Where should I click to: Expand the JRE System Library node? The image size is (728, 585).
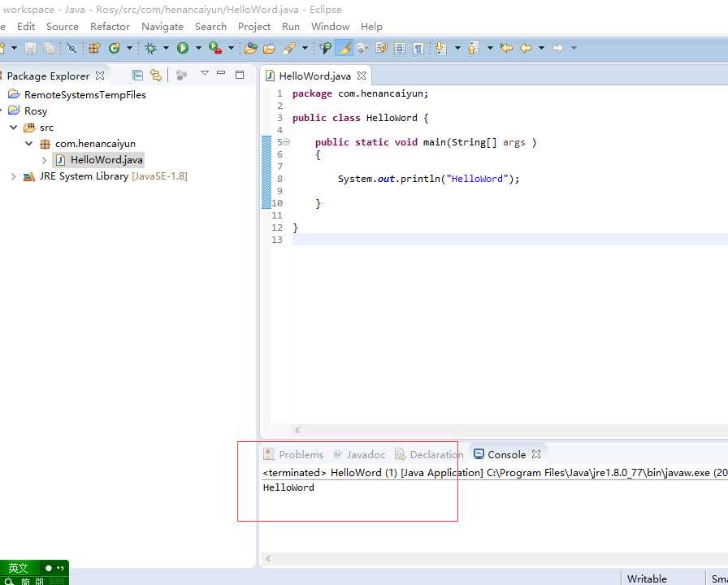[x=14, y=176]
